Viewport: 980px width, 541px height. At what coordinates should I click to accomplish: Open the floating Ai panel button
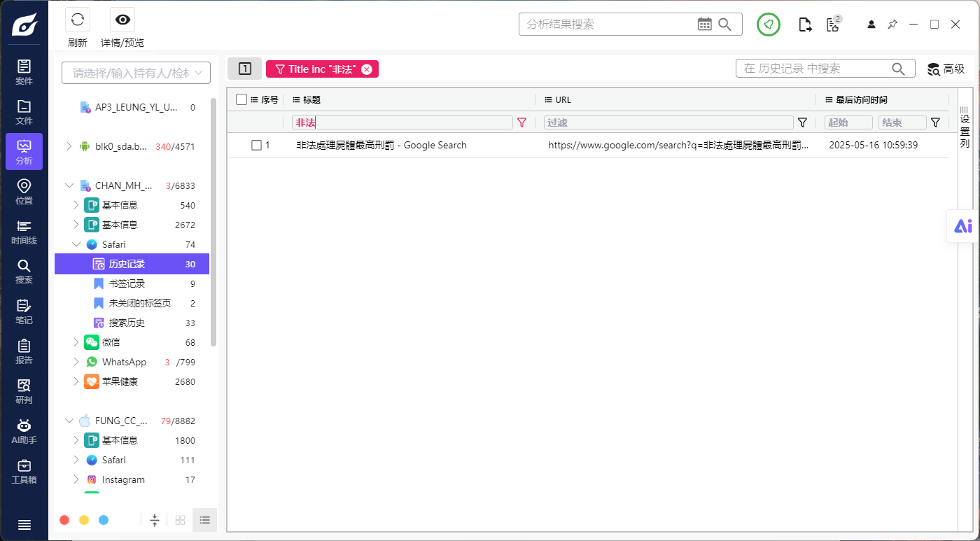tap(963, 226)
